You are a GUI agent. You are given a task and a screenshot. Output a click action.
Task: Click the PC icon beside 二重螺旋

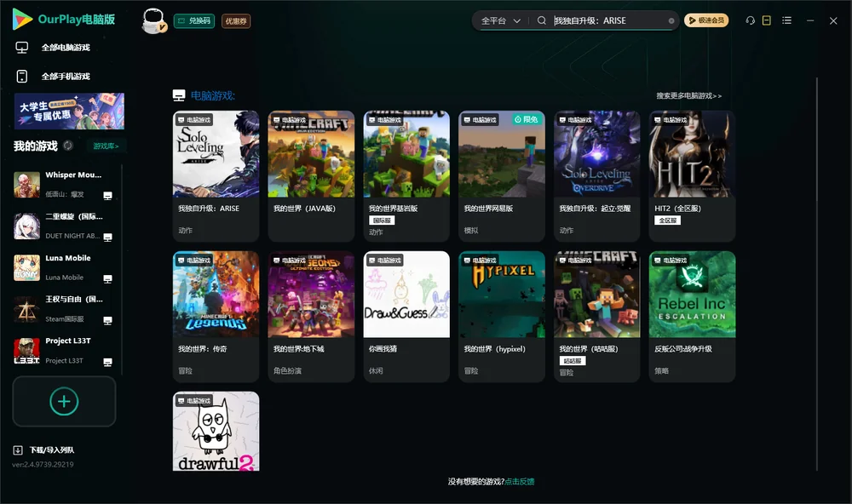pos(107,238)
